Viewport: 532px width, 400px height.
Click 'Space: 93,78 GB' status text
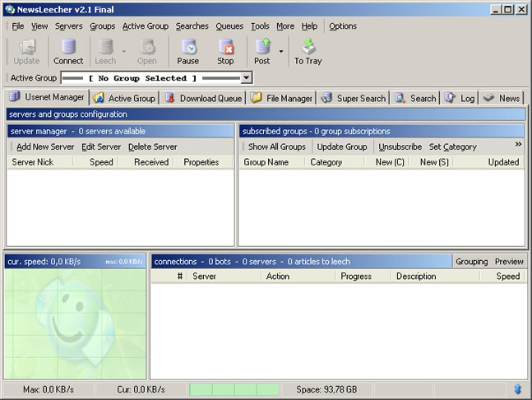coord(326,389)
